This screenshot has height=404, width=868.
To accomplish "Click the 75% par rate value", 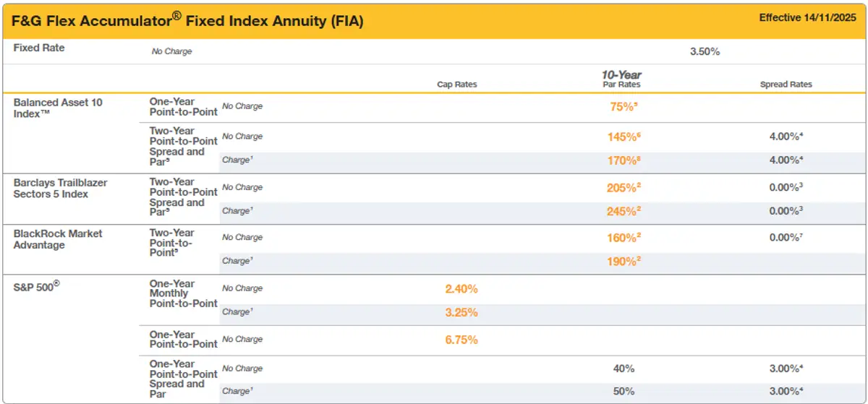I will [x=622, y=106].
